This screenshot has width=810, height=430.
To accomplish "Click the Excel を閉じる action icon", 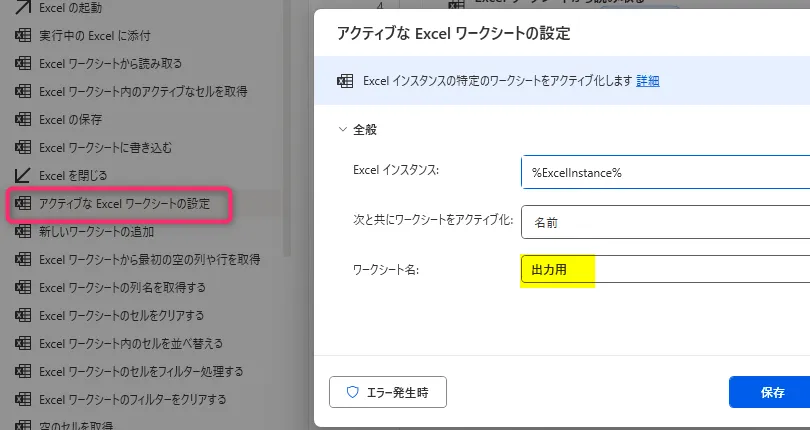I will point(22,175).
